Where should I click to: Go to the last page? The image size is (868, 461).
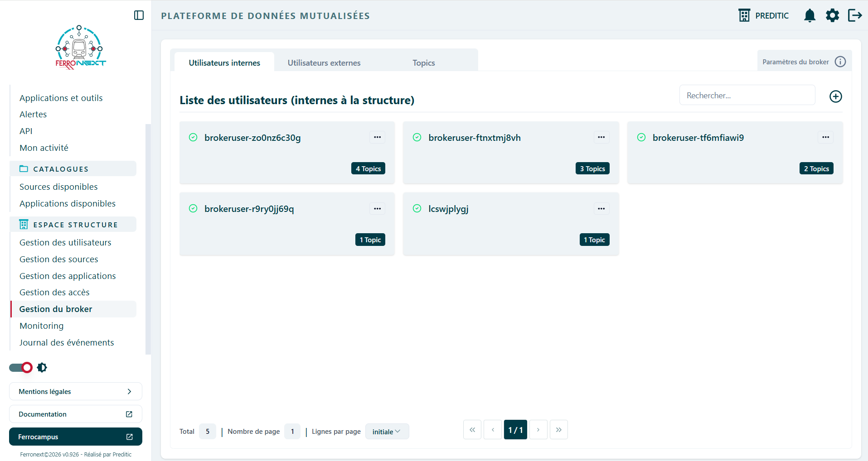[559, 430]
